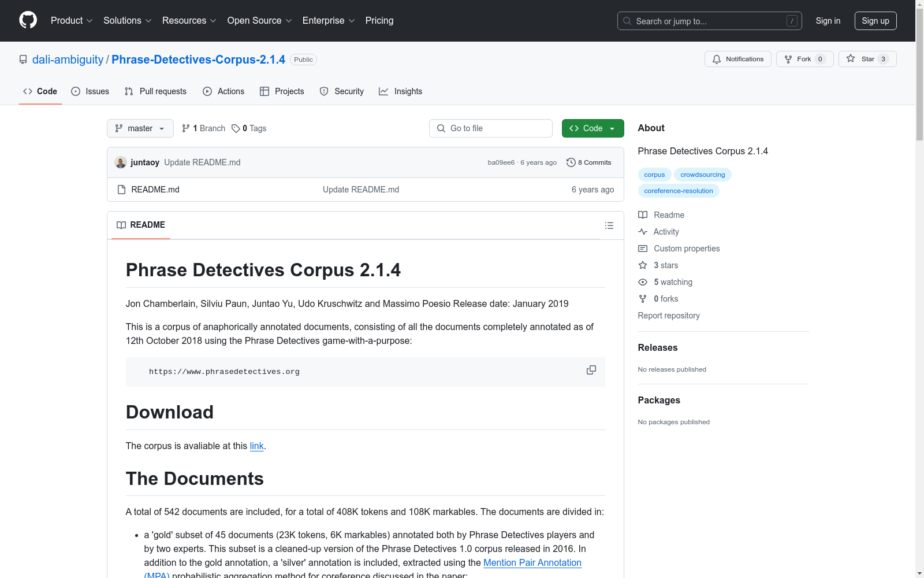The image size is (924, 578).
Task: Click the Fork count badge showing 0
Action: coord(820,59)
